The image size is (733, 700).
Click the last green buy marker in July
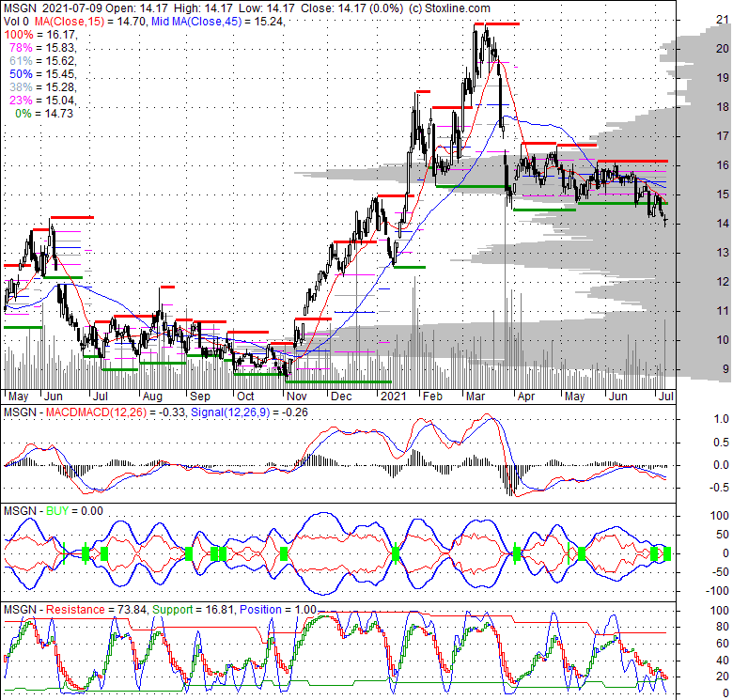[x=667, y=553]
